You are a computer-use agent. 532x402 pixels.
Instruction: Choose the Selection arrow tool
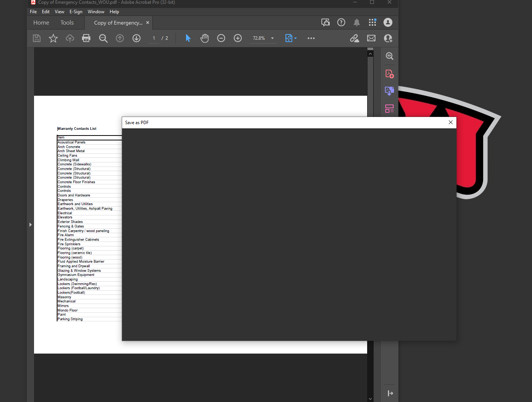[188, 38]
